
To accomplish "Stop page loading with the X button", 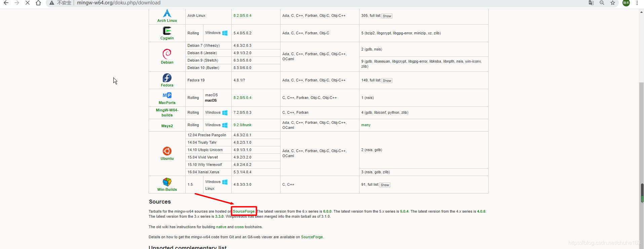I will pyautogui.click(x=28, y=3).
